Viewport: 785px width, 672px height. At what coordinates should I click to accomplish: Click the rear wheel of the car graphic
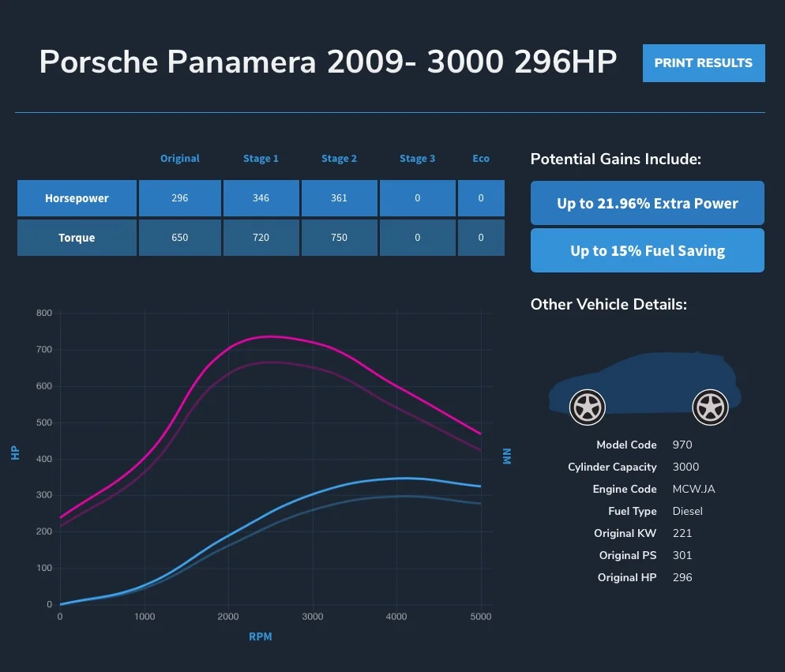coord(710,407)
